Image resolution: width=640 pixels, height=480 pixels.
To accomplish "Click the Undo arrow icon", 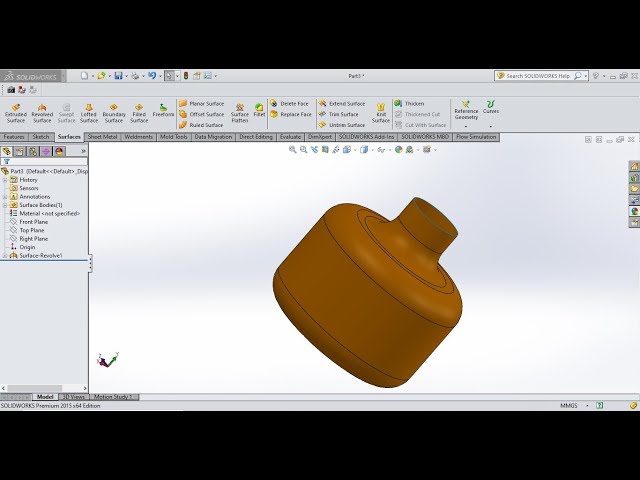I will [152, 76].
